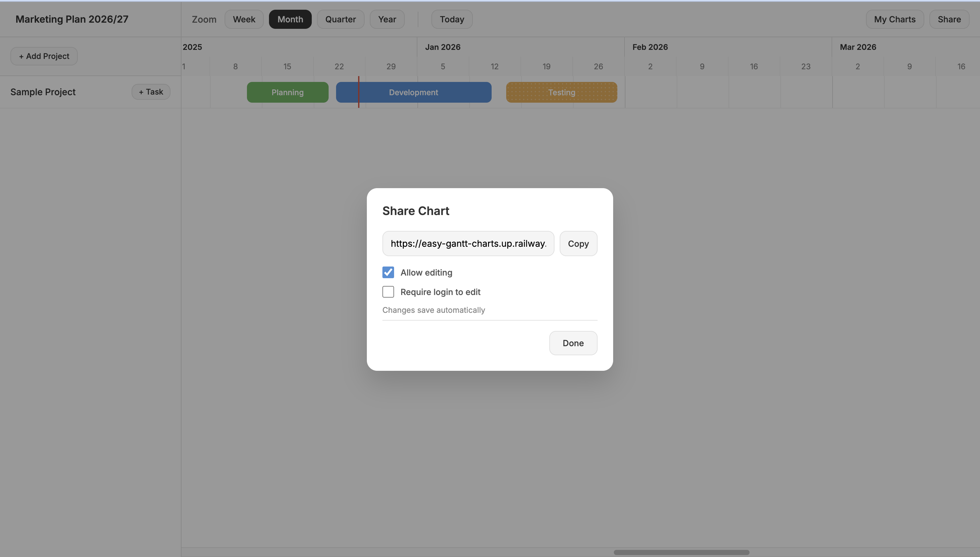
Task: Click the horizontal timeline scrollbar
Action: tap(681, 552)
